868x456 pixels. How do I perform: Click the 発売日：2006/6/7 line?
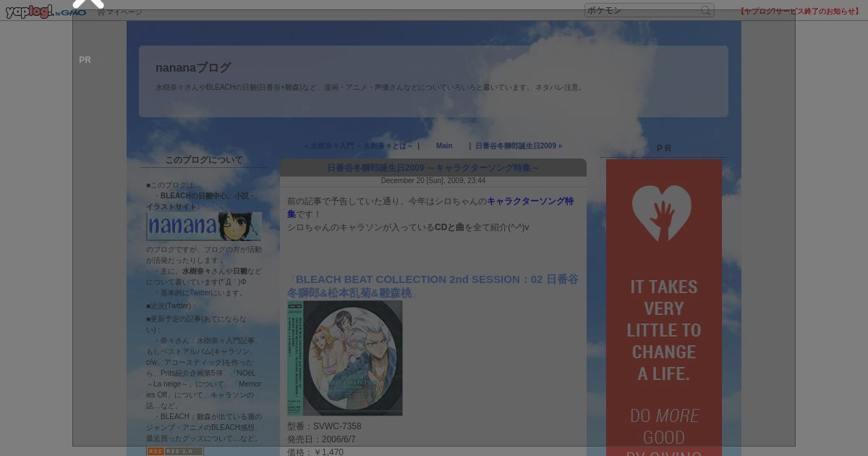pyautogui.click(x=321, y=439)
